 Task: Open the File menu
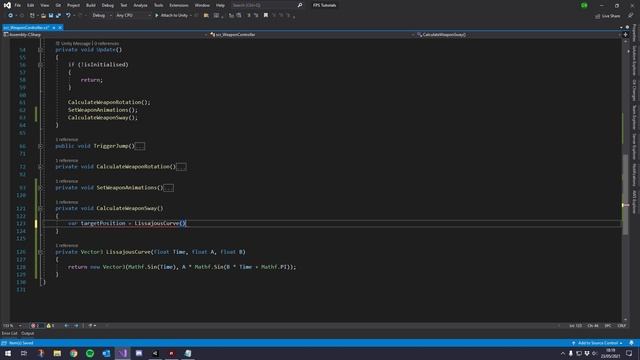coord(18,5)
